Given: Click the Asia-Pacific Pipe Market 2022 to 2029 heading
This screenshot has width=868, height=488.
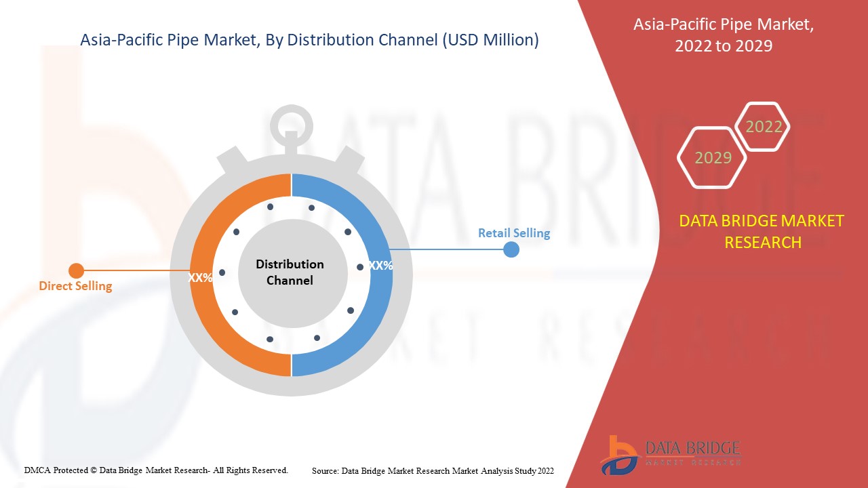Looking at the screenshot, I should click(x=723, y=35).
